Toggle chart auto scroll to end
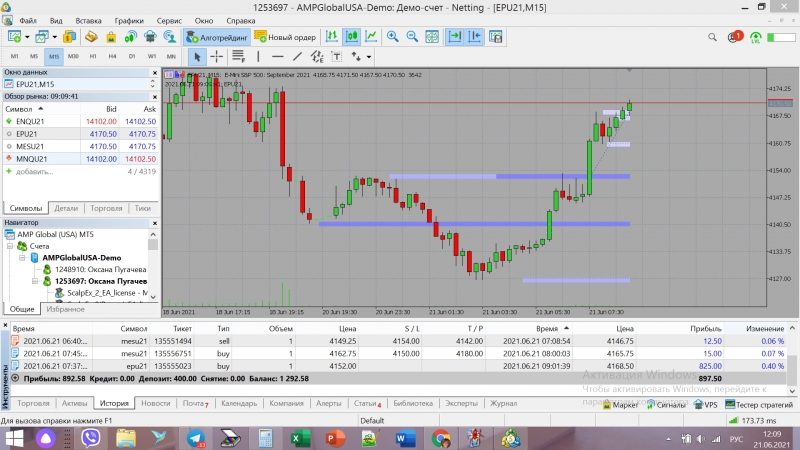The image size is (800, 450). tap(454, 37)
